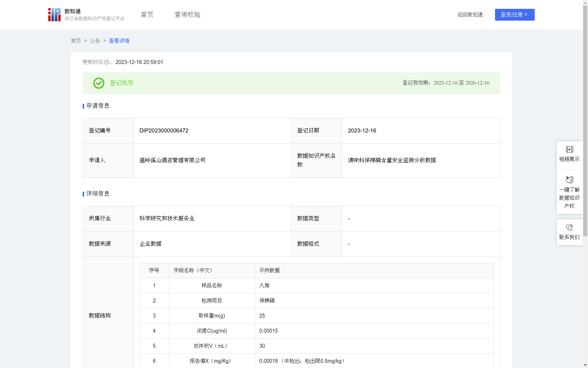Click the update time 2023-12-16 20:59:01

tap(139, 63)
